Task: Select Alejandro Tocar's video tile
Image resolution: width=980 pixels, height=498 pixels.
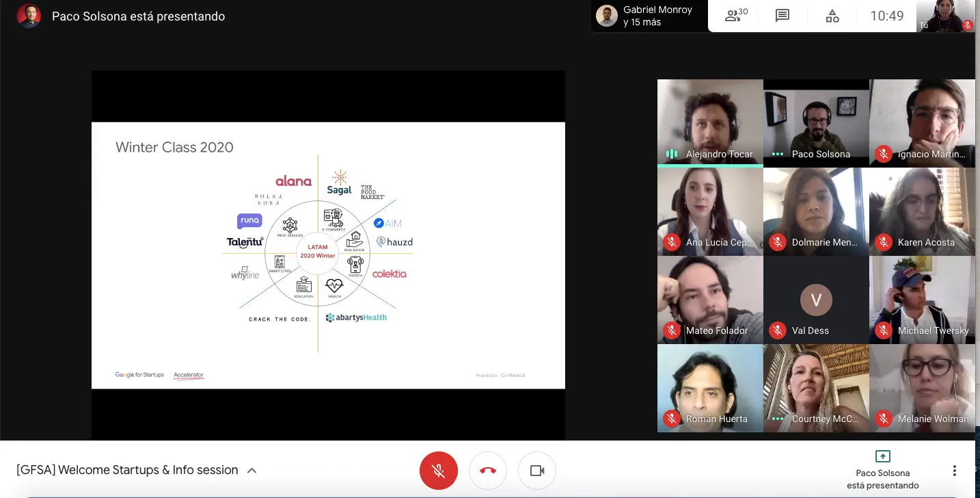Action: tap(710, 123)
